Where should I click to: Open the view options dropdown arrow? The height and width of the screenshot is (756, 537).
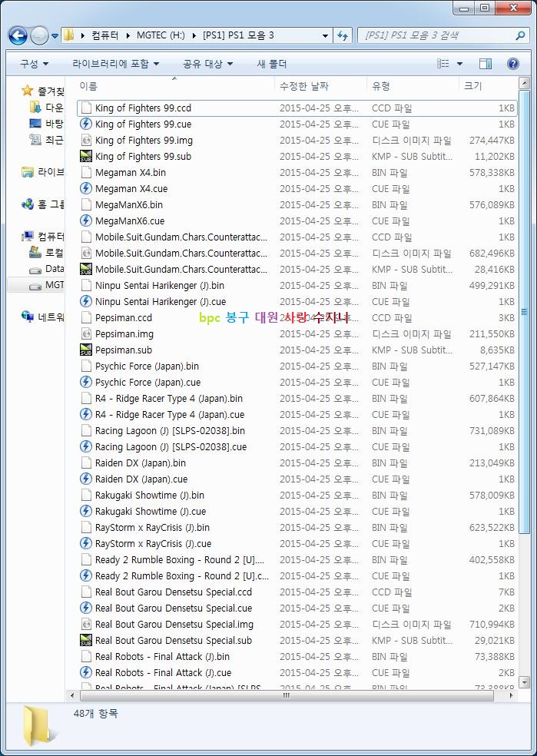coord(459,64)
